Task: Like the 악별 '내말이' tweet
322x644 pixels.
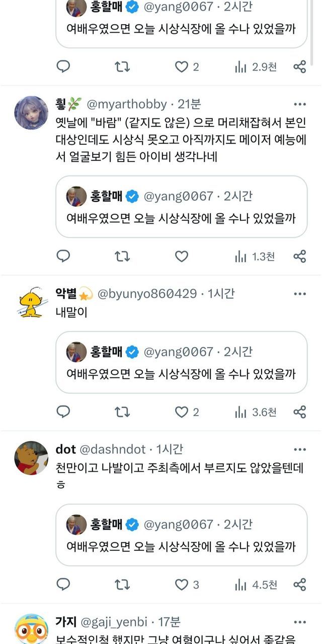Action: pyautogui.click(x=181, y=412)
